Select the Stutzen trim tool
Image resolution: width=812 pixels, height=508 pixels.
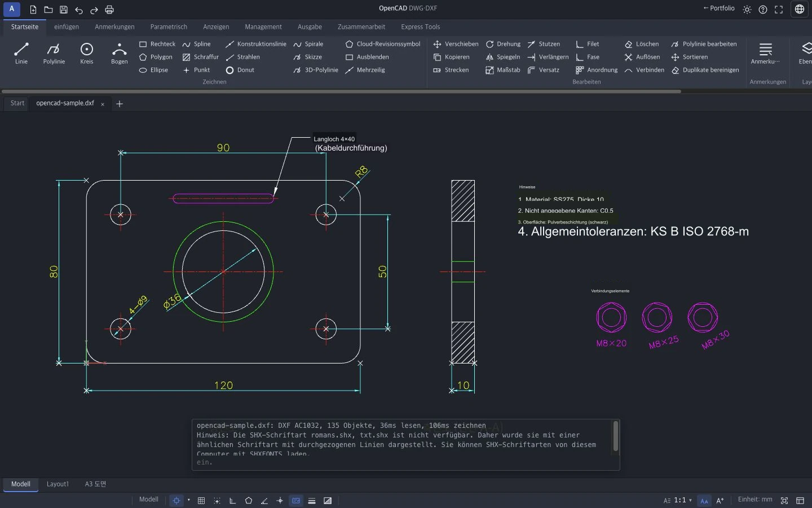coord(544,44)
